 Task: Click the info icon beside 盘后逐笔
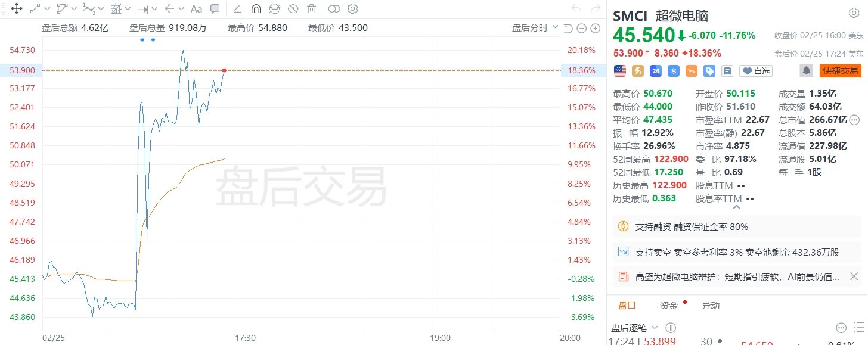click(671, 328)
